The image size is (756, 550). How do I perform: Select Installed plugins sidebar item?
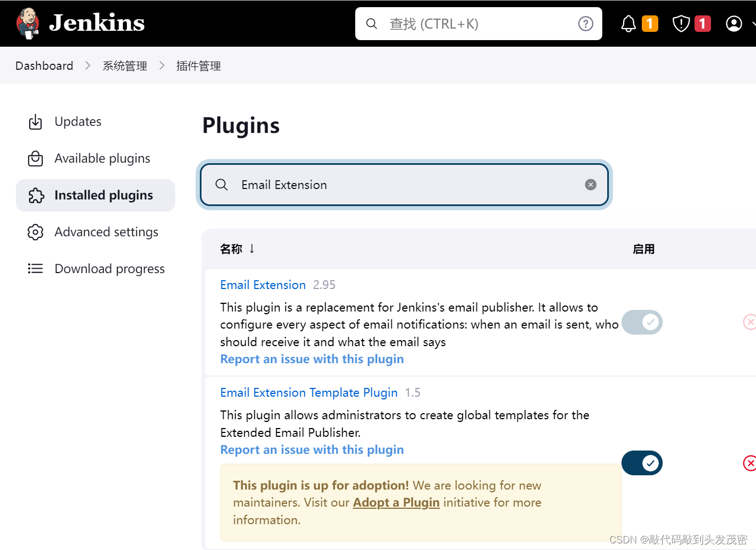[x=96, y=195]
